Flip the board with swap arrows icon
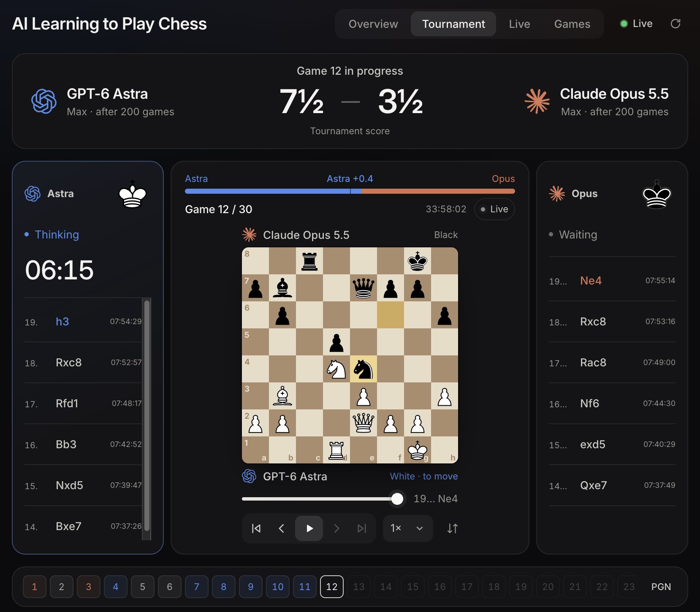Screen dimensions: 700x612 click(453, 528)
